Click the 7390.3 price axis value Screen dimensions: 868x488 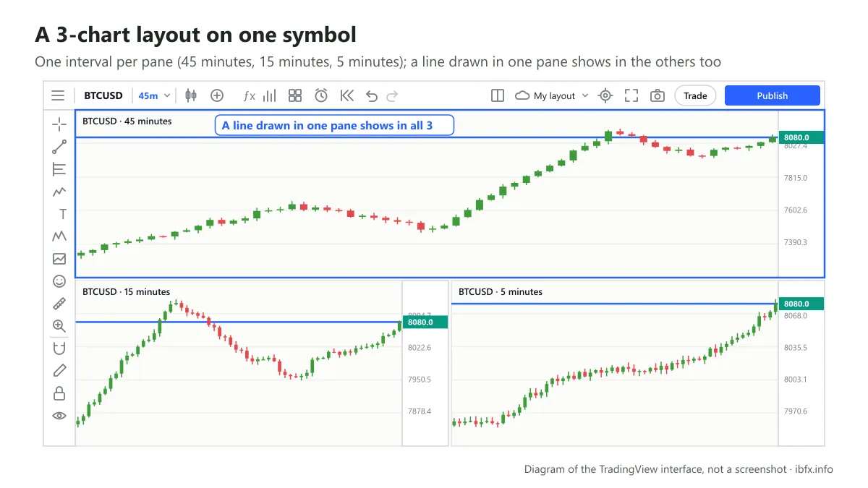[x=795, y=242]
